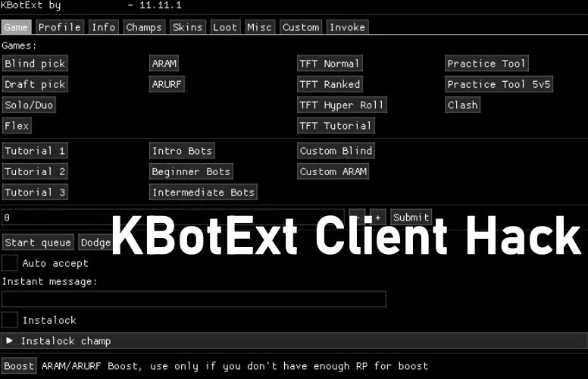Click the Clash button
Viewport: 588px width, 379px height.
pyautogui.click(x=463, y=105)
